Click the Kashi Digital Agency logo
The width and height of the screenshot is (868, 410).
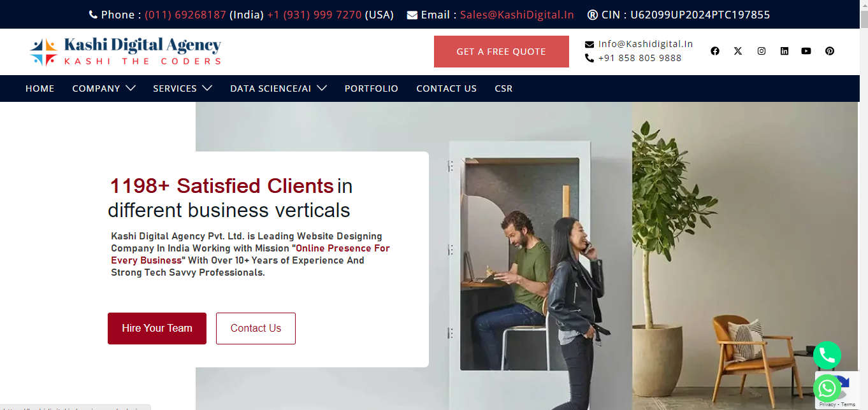pyautogui.click(x=126, y=52)
